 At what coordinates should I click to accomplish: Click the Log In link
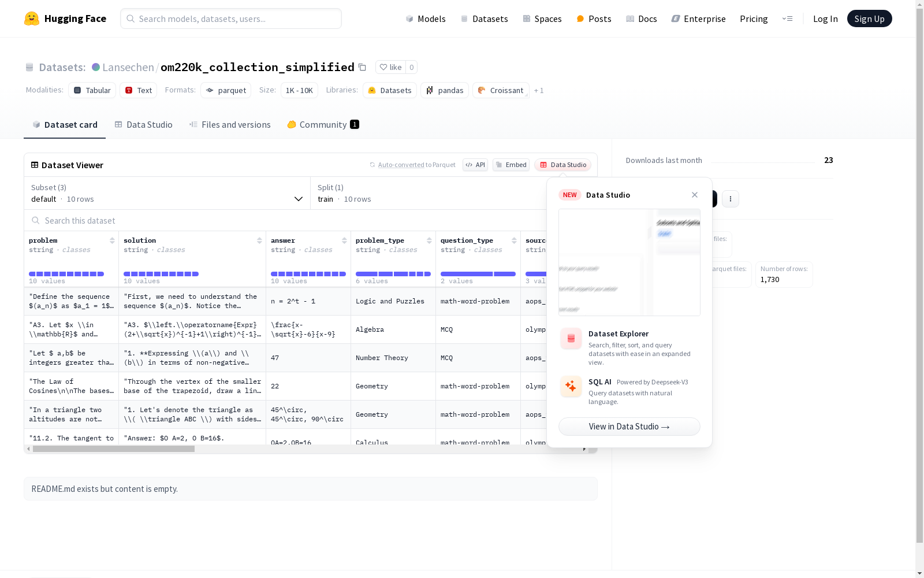click(x=825, y=18)
